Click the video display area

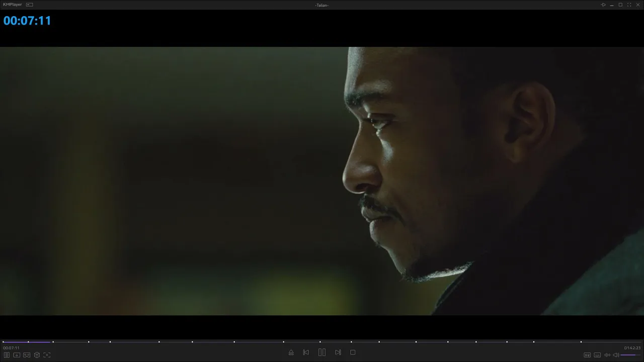point(322,181)
